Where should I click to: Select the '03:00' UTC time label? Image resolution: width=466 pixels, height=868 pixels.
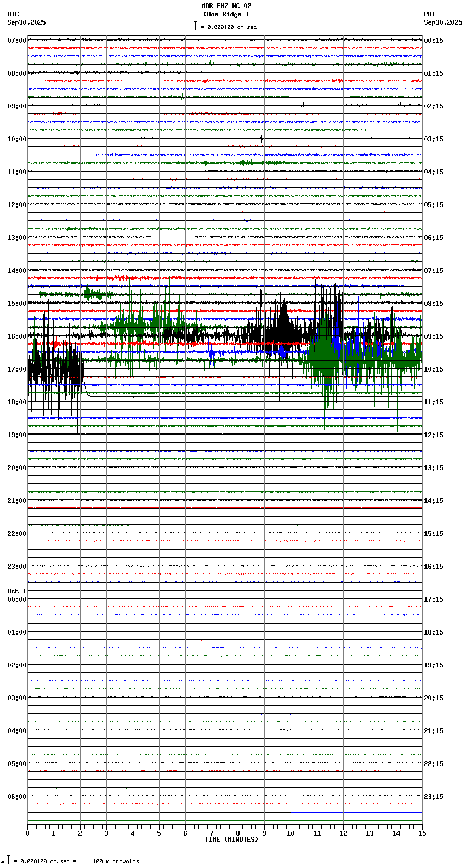17,698
